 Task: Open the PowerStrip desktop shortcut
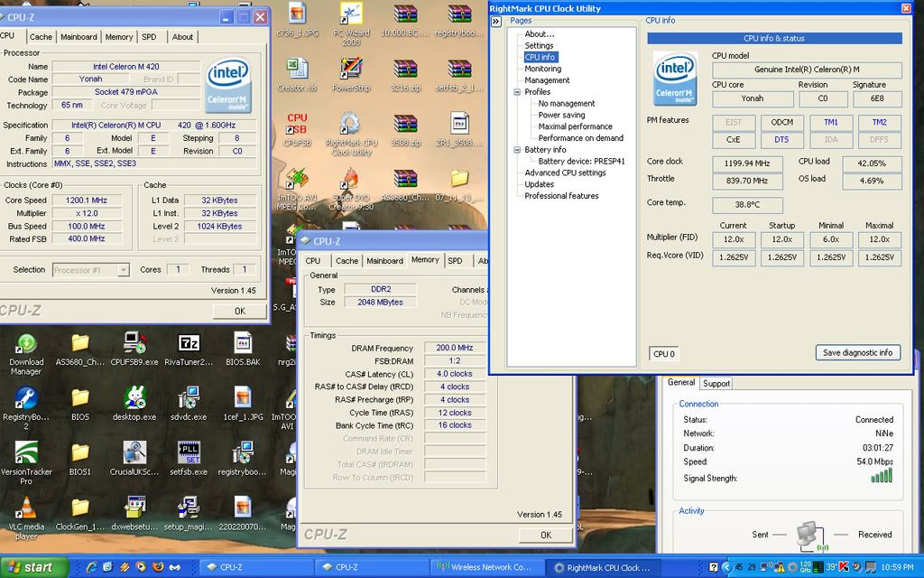pos(351,75)
